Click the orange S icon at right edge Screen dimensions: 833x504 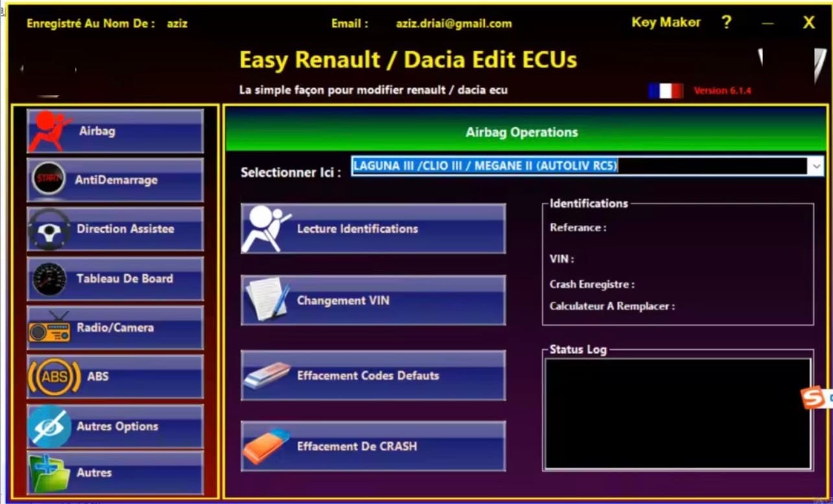(814, 397)
